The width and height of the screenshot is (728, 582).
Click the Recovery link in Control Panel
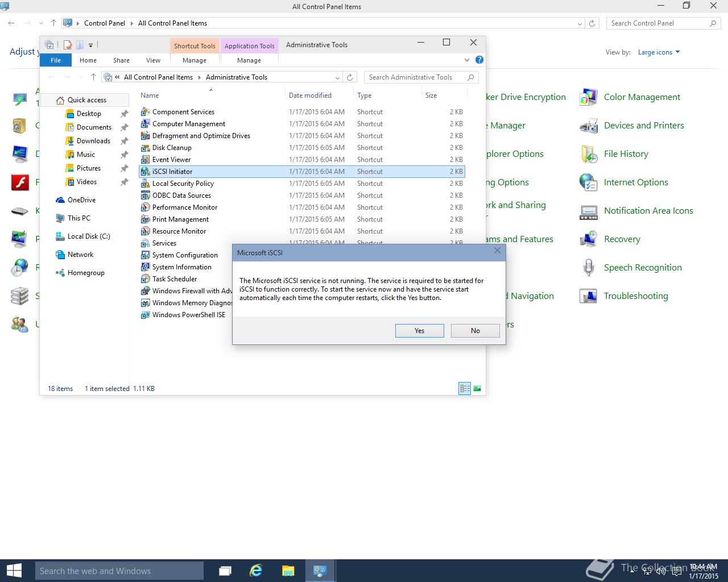622,239
